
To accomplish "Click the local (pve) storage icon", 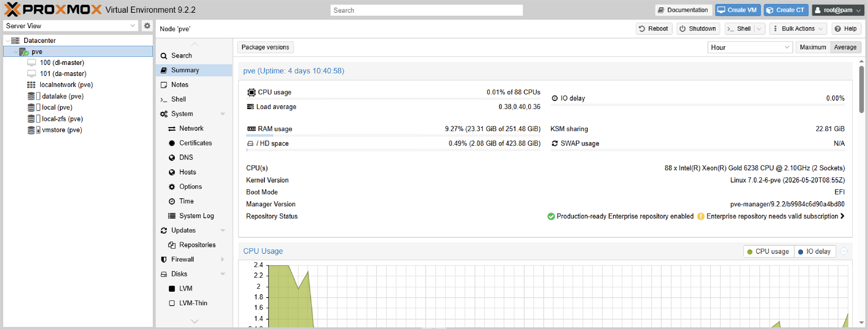I will tap(34, 107).
